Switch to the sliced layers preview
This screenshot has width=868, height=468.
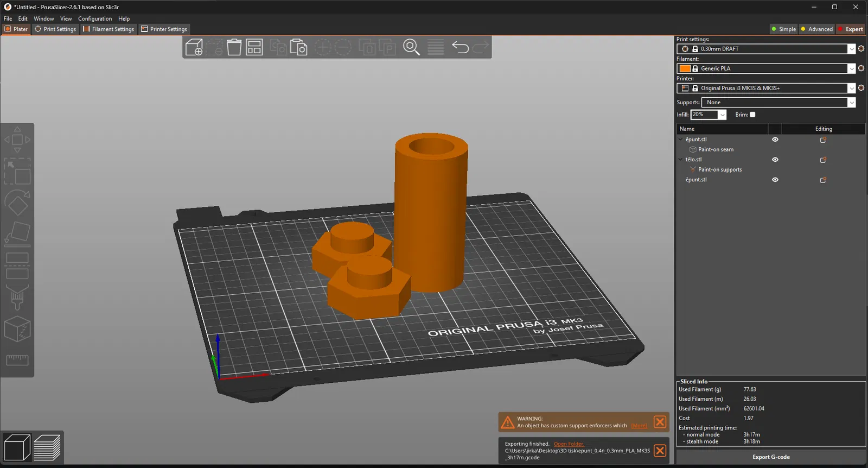47,447
